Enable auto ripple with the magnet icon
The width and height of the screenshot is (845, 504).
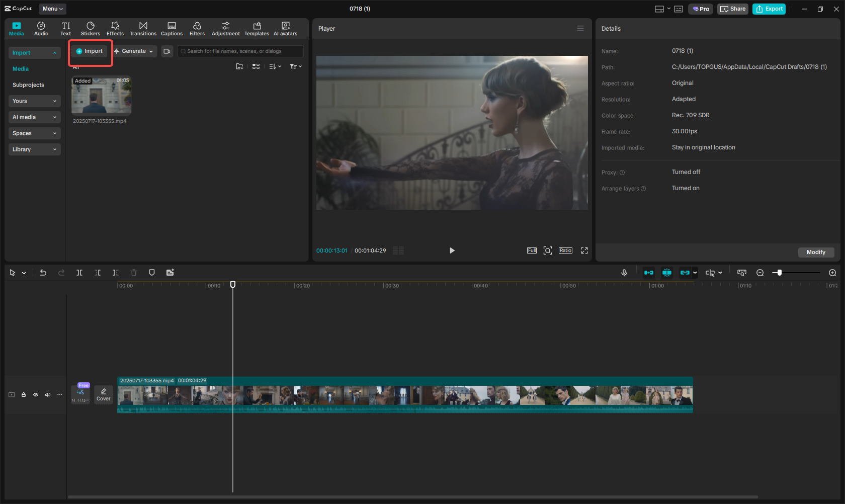(x=667, y=272)
